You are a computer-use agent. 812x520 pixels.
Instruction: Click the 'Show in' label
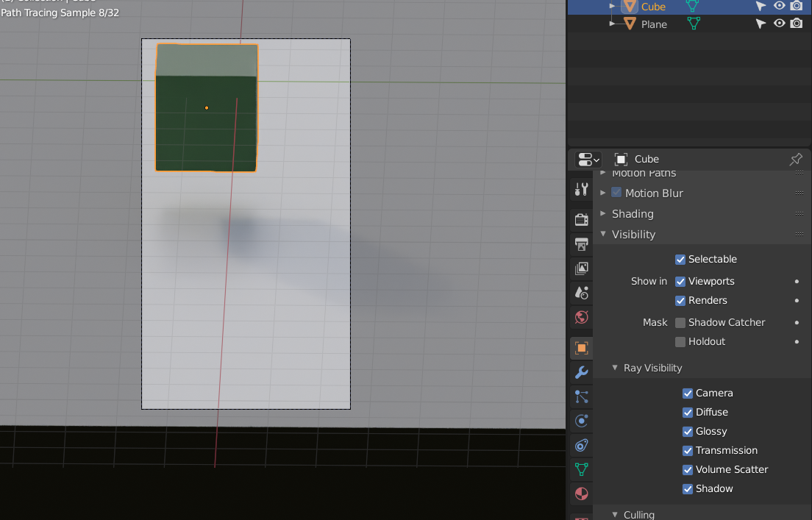point(649,281)
